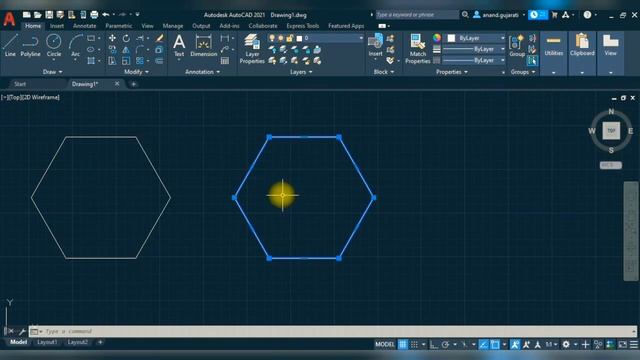640x360 pixels.
Task: Activate the Move tool in Modify panel
Action: pyautogui.click(x=112, y=38)
